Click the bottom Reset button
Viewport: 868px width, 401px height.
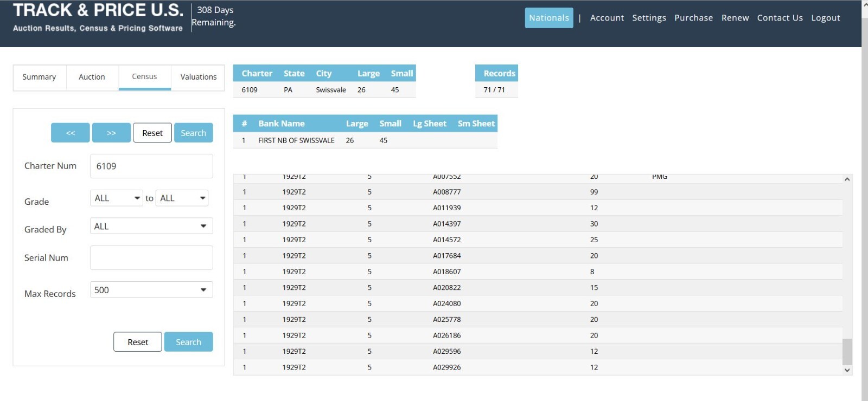click(x=138, y=342)
